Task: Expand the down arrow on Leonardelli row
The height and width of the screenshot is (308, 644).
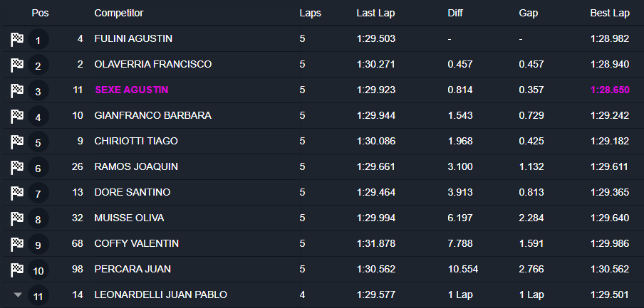Action: tap(18, 294)
